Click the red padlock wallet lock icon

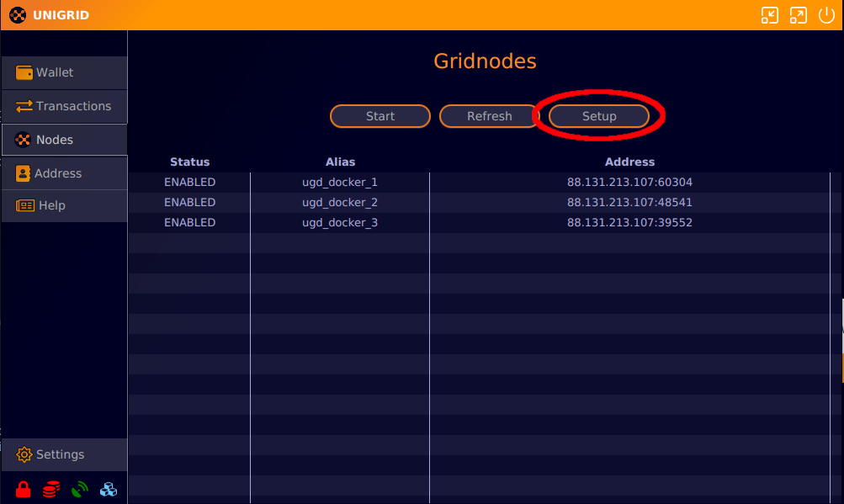pyautogui.click(x=24, y=489)
